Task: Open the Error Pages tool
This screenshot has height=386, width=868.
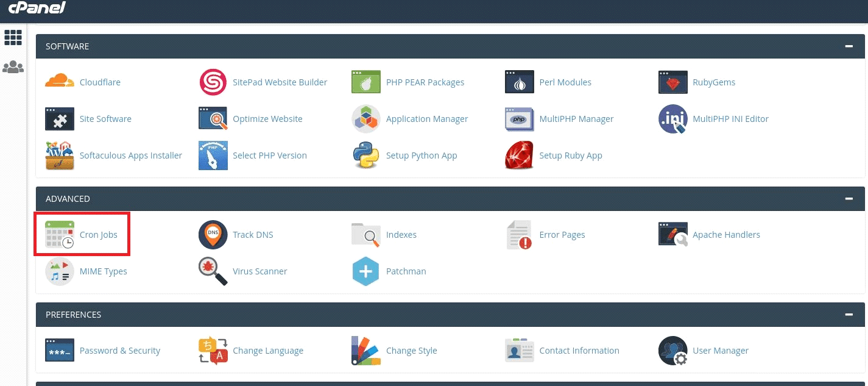Action: (562, 234)
